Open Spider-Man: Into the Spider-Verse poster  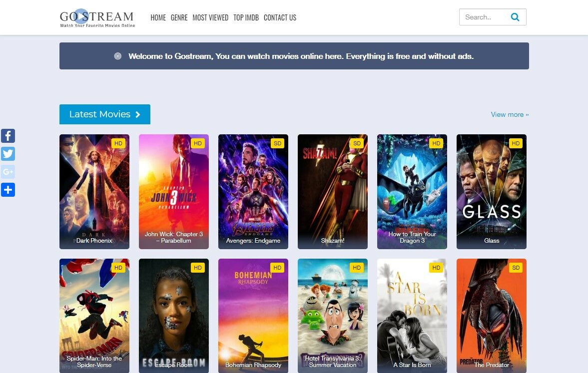[94, 316]
